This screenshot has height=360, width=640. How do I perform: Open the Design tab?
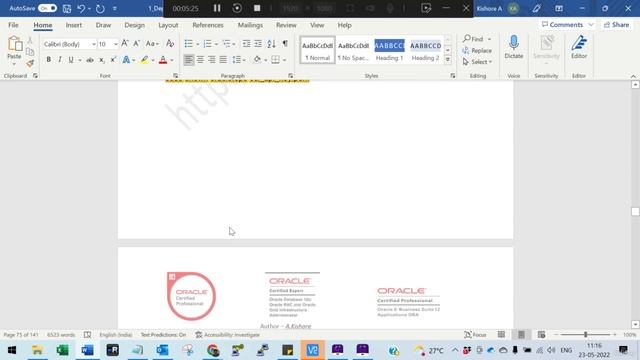134,25
